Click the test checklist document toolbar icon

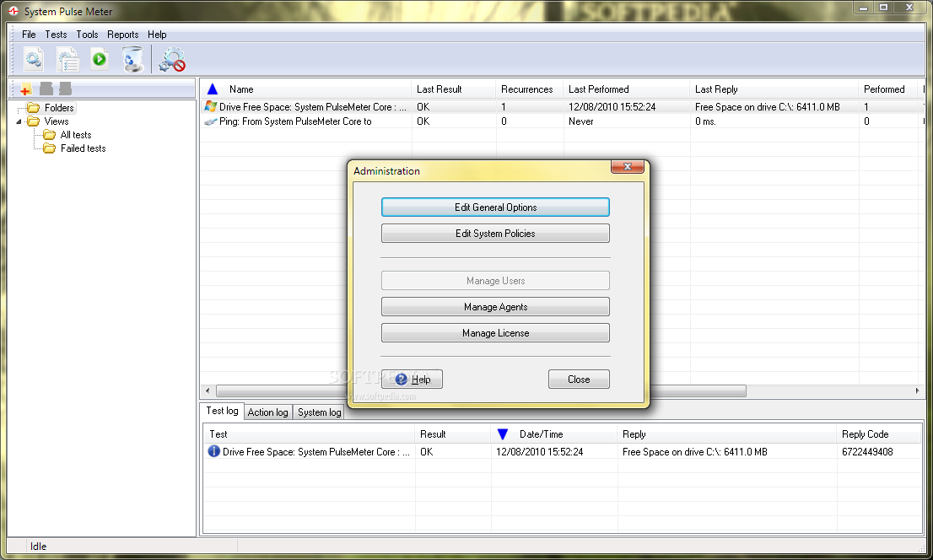point(67,60)
